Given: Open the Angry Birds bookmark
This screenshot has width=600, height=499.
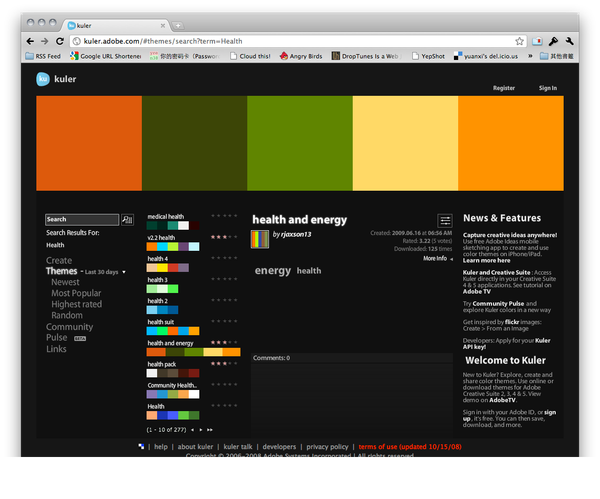Looking at the screenshot, I should coord(301,56).
